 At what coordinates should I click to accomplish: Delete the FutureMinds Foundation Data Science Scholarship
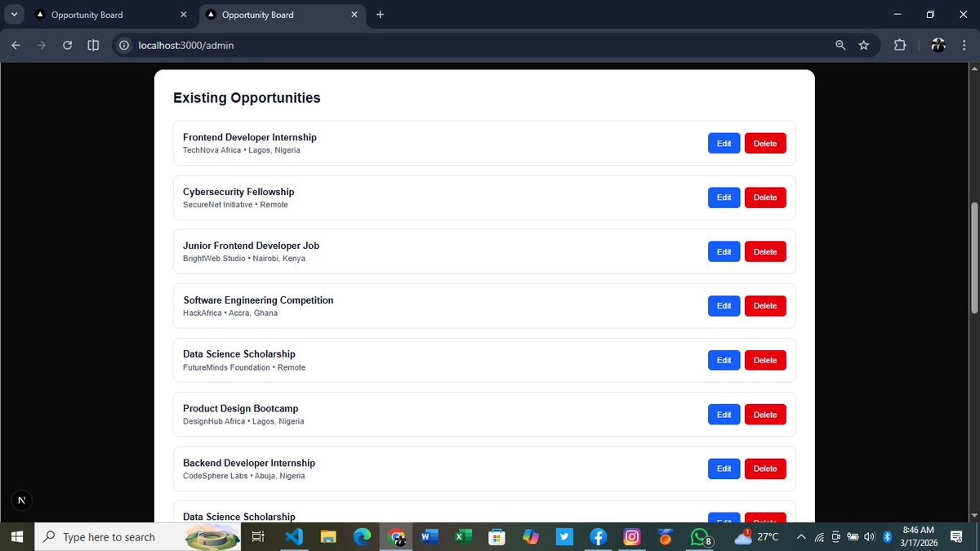point(765,360)
